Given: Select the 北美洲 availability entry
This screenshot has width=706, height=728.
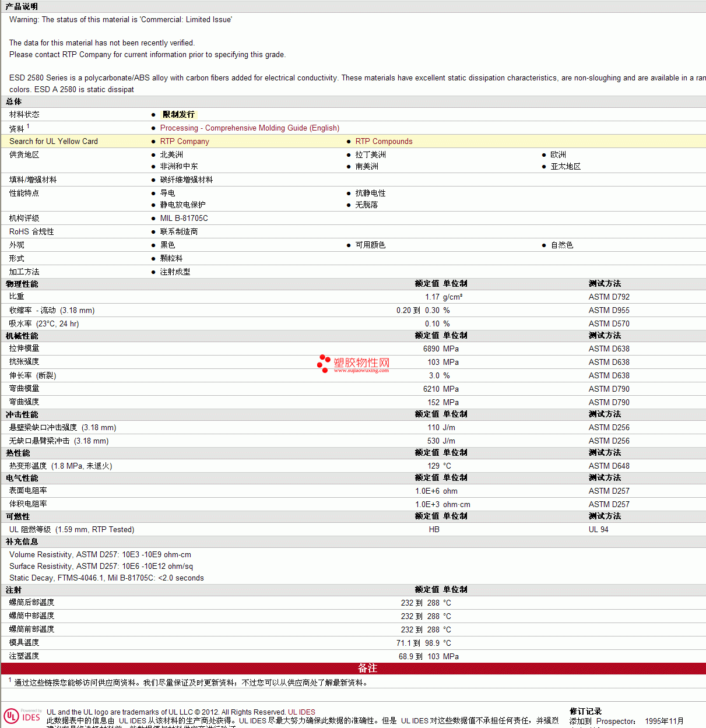Looking at the screenshot, I should 171,155.
